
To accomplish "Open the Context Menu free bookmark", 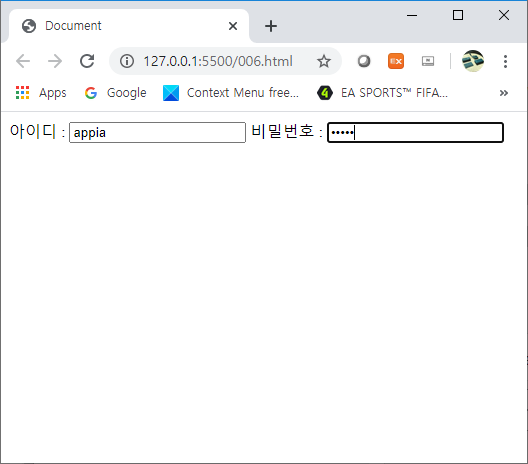I will pyautogui.click(x=231, y=93).
